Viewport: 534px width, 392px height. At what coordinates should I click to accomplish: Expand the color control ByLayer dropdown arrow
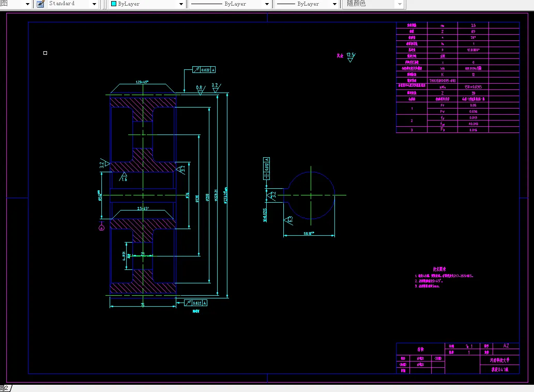click(181, 4)
